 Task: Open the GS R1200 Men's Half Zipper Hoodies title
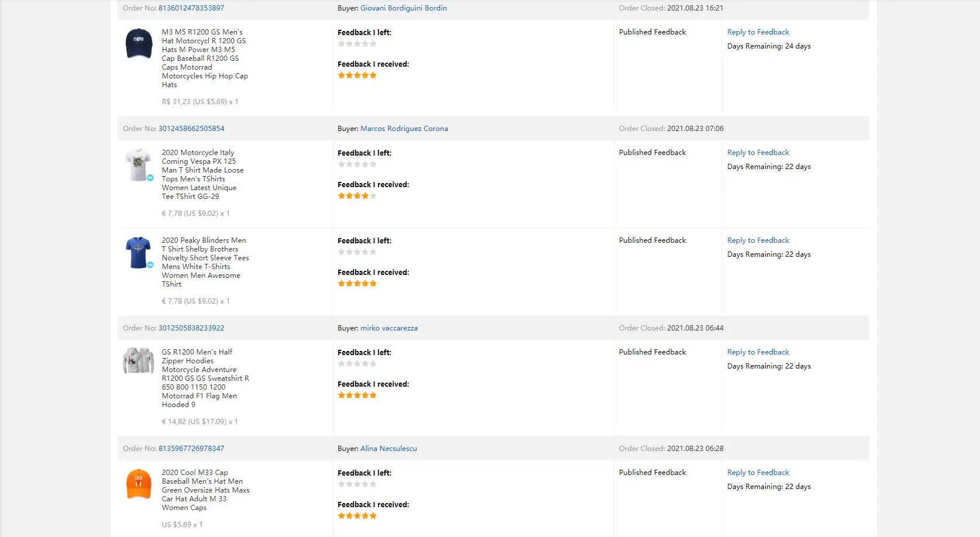click(197, 352)
